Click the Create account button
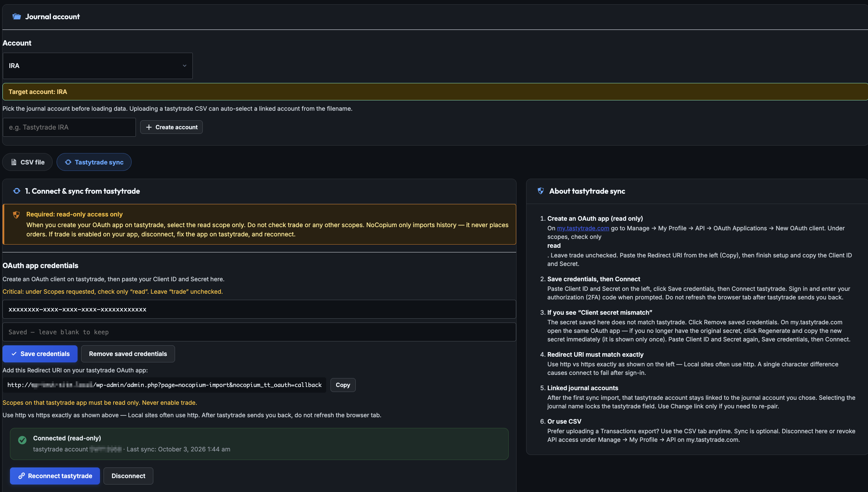 [x=171, y=127]
